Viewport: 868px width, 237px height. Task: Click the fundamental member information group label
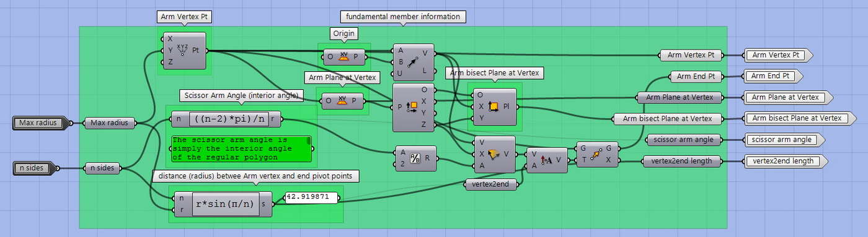click(x=403, y=16)
